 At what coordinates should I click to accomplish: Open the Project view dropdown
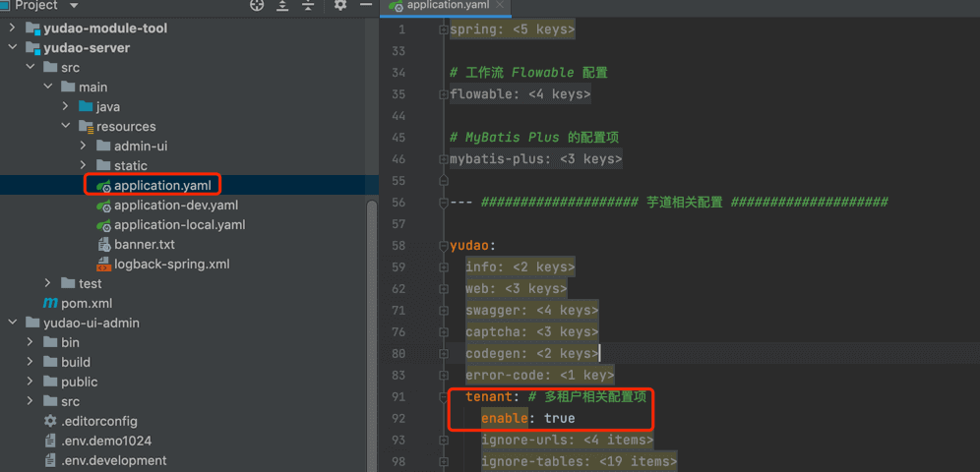click(x=71, y=5)
